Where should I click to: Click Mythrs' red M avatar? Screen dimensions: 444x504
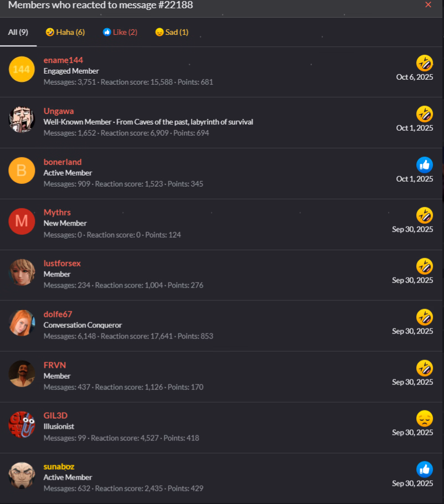pyautogui.click(x=22, y=221)
